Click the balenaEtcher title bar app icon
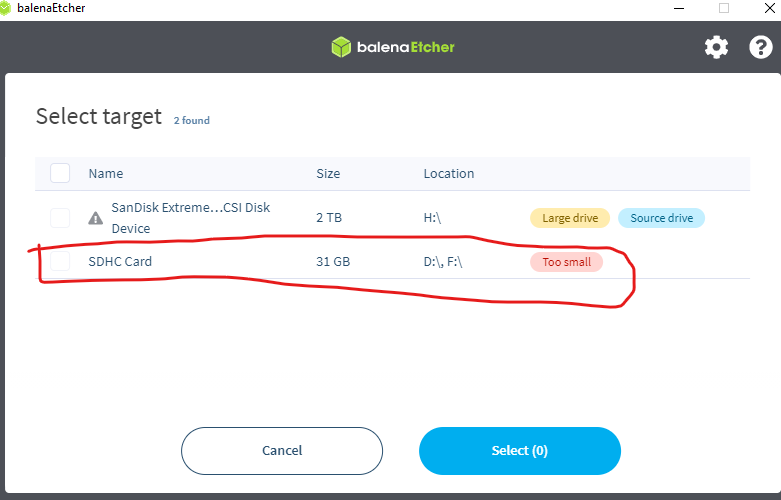Image resolution: width=781 pixels, height=500 pixels. coord(5,8)
